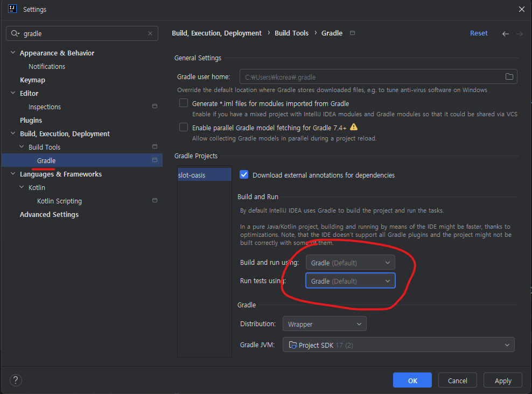The width and height of the screenshot is (532, 394).
Task: Select Plugins in settings tree
Action: point(31,121)
